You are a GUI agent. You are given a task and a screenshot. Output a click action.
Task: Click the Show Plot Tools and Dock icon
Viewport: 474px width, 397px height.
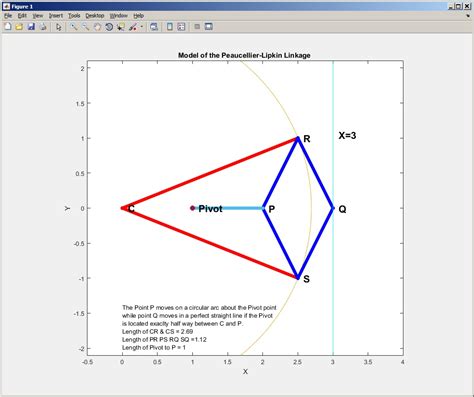pos(209,27)
